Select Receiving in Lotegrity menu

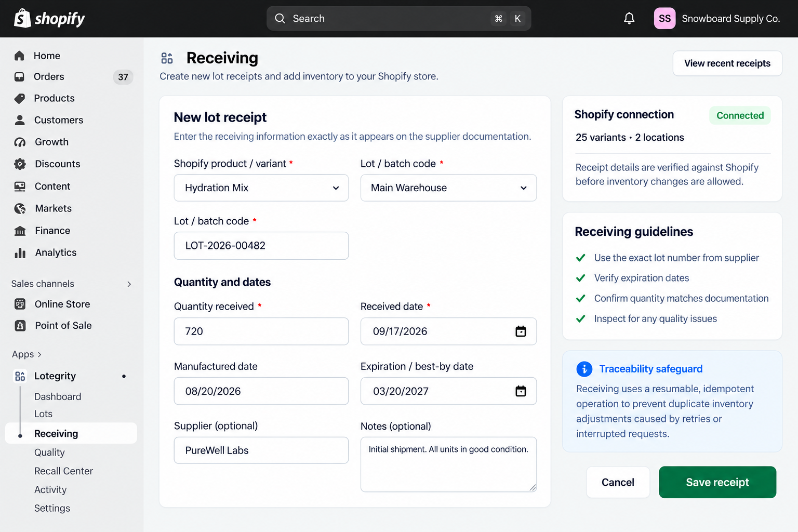[71, 433]
